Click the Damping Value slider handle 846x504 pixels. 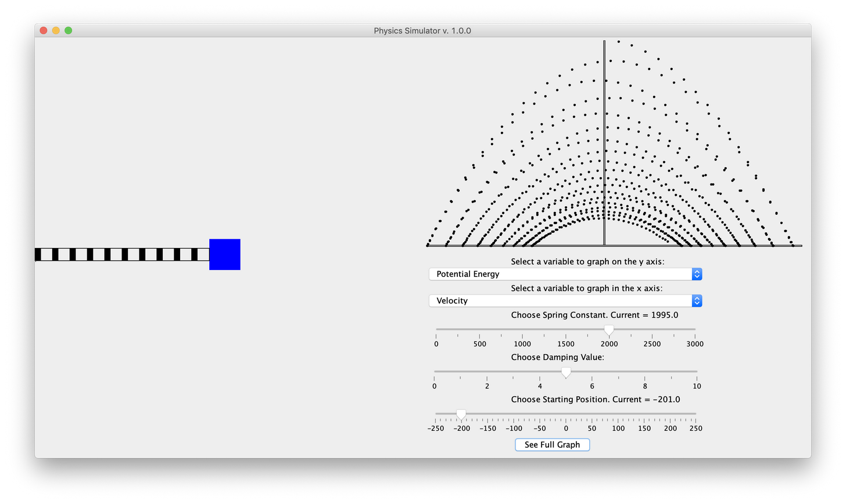click(566, 373)
